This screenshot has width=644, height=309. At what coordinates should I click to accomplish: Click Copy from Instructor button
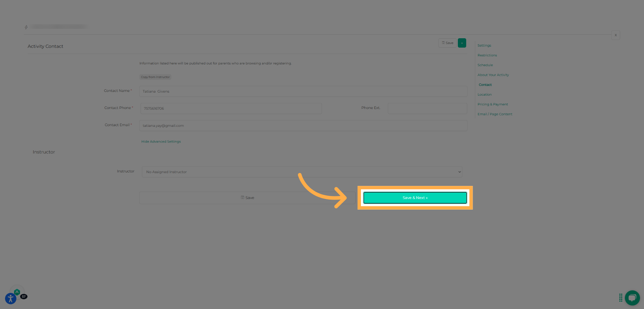(x=155, y=77)
